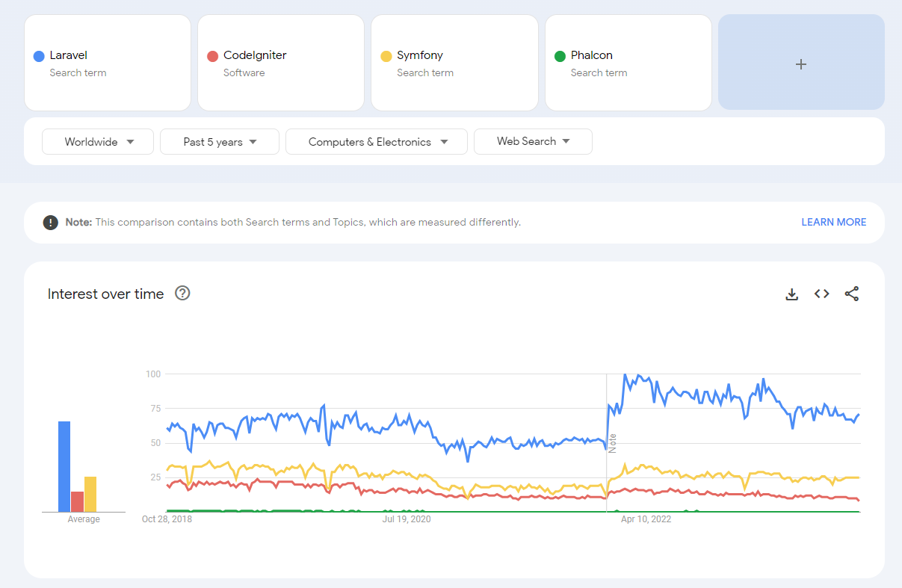902x588 pixels.
Task: Click the yellow Symfony color dot
Action: (x=386, y=56)
